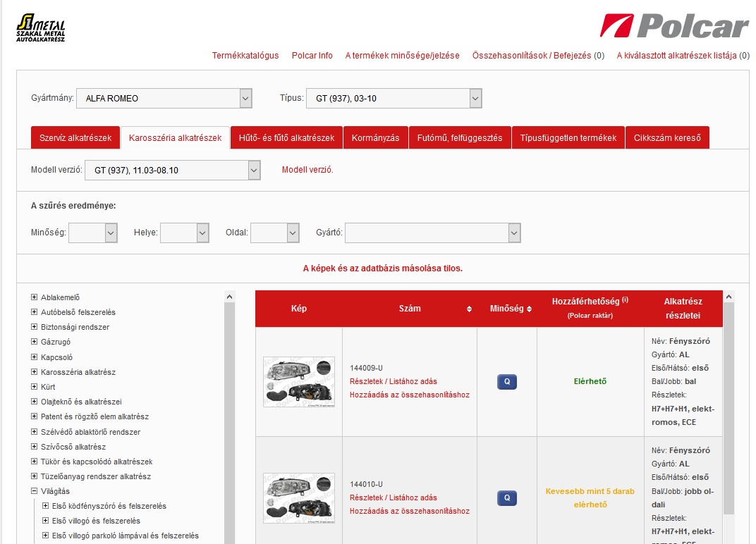Expand the Ablakemelő category
756x544 pixels.
[x=35, y=297]
